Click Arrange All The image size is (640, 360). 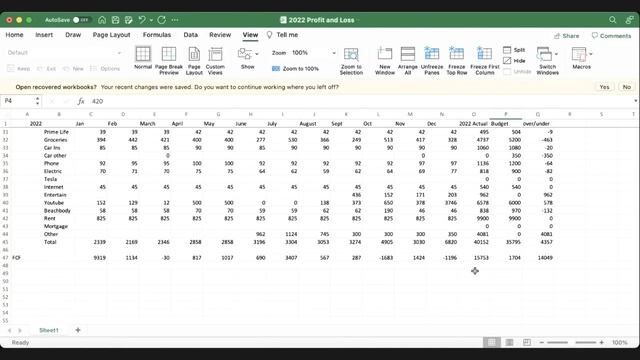coord(408,60)
